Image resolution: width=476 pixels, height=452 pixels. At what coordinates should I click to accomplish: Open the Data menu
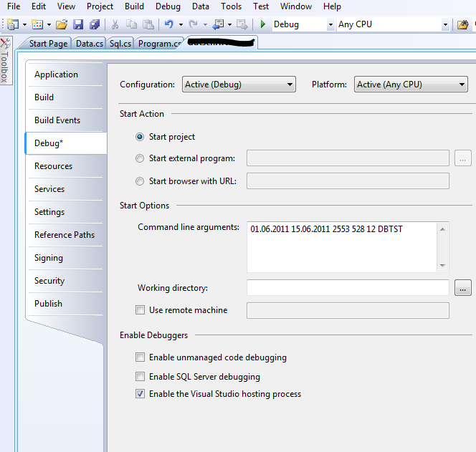point(200,6)
